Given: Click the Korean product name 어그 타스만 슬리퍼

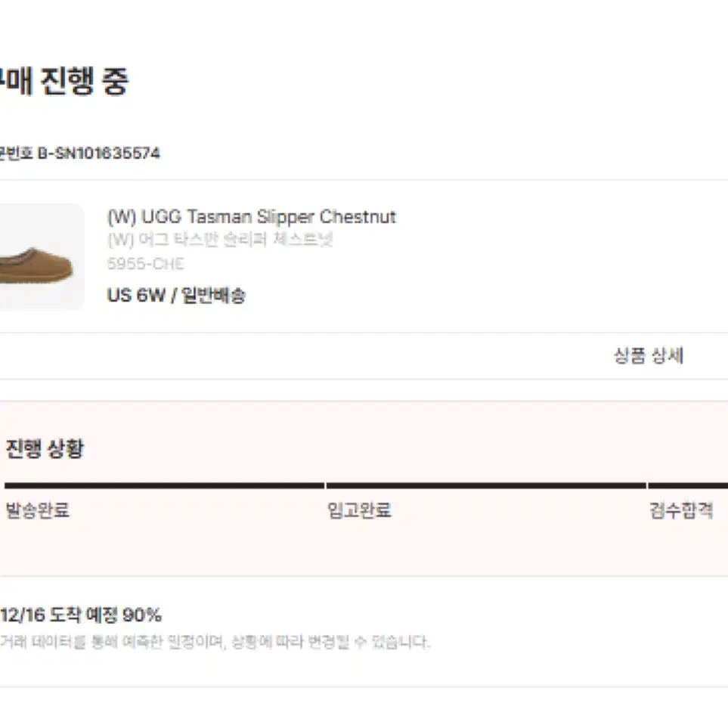Looking at the screenshot, I should 219,240.
